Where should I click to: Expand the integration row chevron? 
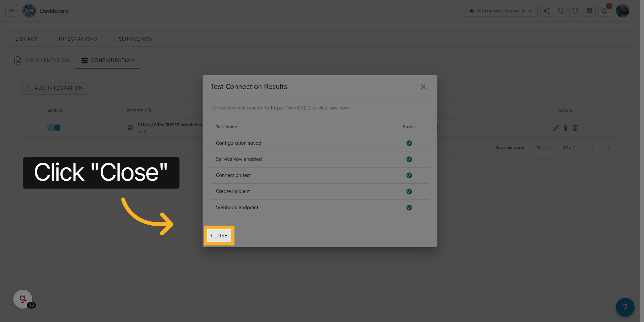32,128
